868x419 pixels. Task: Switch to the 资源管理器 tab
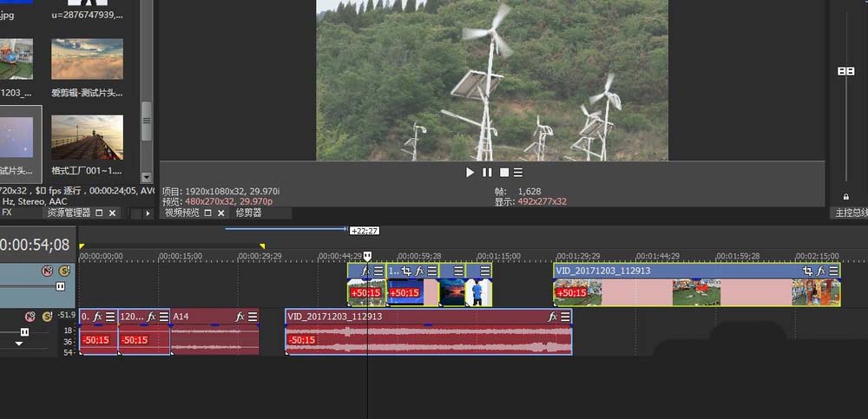[69, 213]
